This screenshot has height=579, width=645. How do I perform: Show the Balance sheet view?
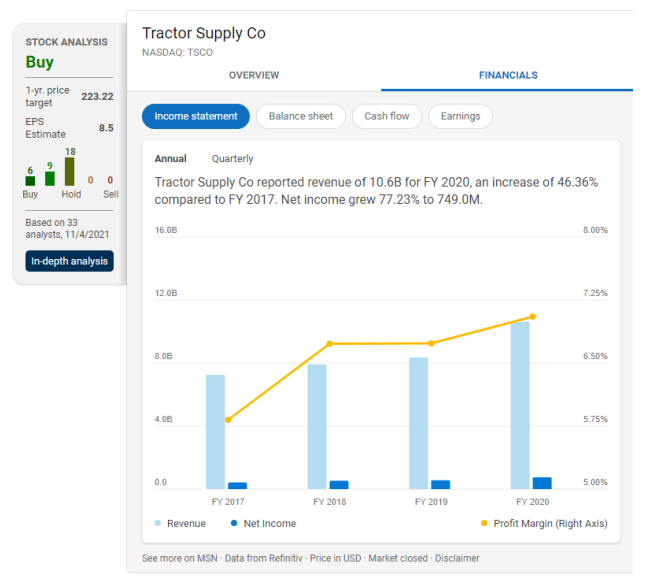[300, 116]
